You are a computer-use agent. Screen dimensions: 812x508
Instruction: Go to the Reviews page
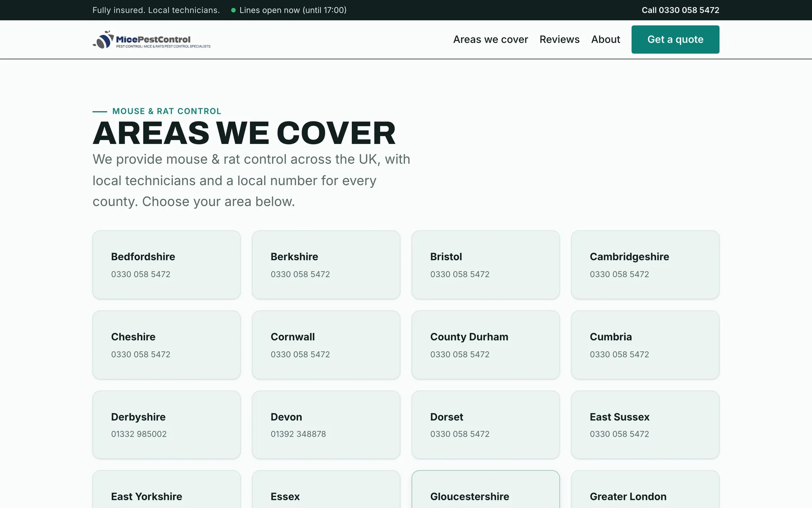tap(559, 39)
